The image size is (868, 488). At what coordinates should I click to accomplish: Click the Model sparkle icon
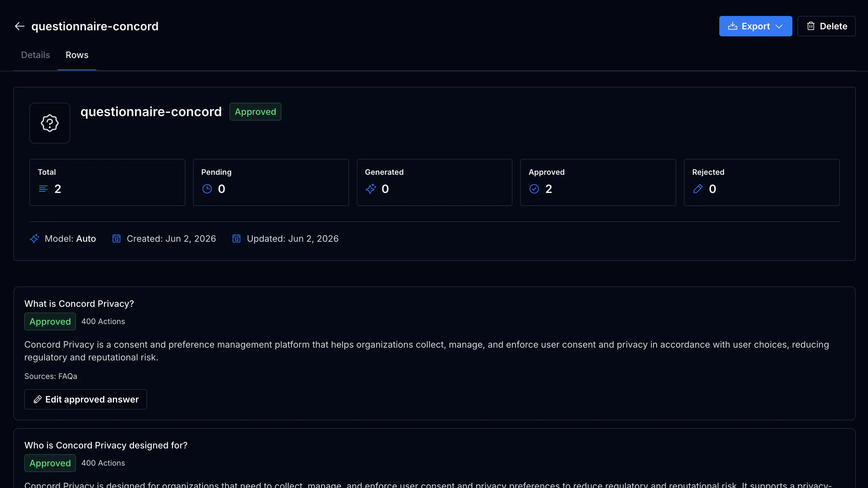tap(35, 239)
